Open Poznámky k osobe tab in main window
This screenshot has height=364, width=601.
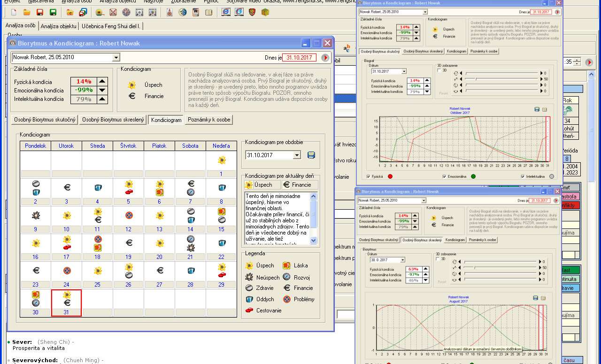[209, 120]
